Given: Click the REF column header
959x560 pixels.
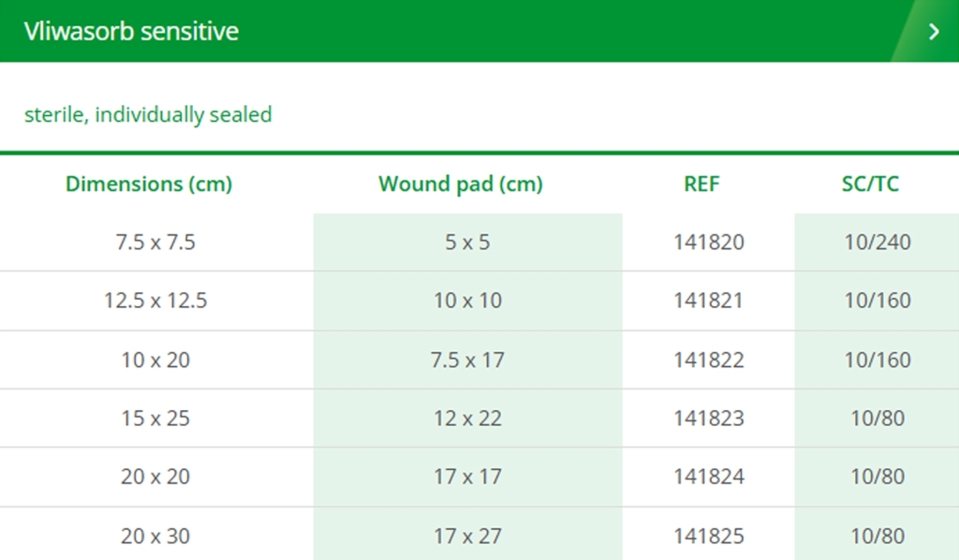Looking at the screenshot, I should click(x=701, y=184).
